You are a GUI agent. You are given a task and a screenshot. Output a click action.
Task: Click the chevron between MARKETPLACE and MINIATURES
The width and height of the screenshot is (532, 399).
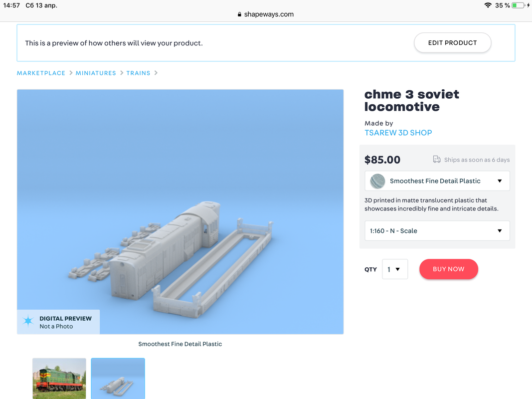click(71, 73)
